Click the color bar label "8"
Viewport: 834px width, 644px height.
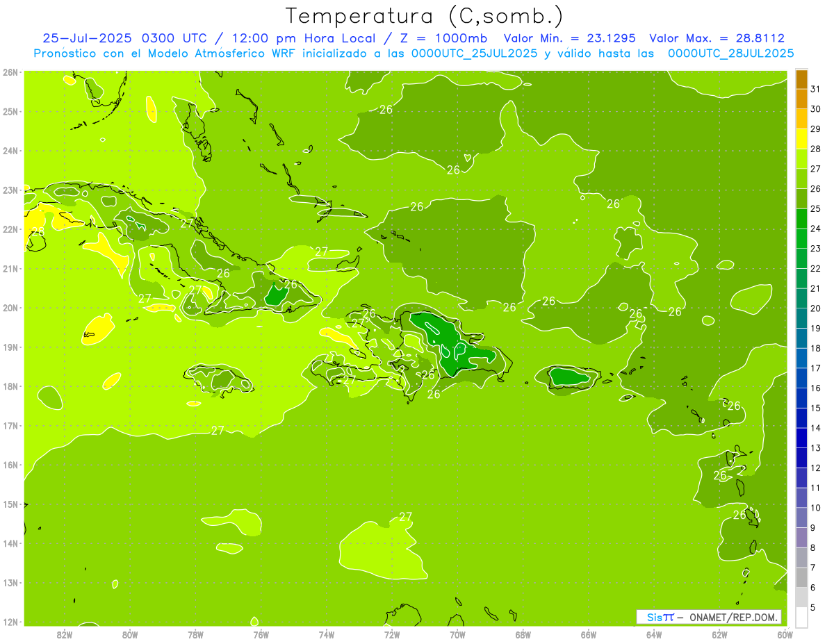tap(813, 547)
